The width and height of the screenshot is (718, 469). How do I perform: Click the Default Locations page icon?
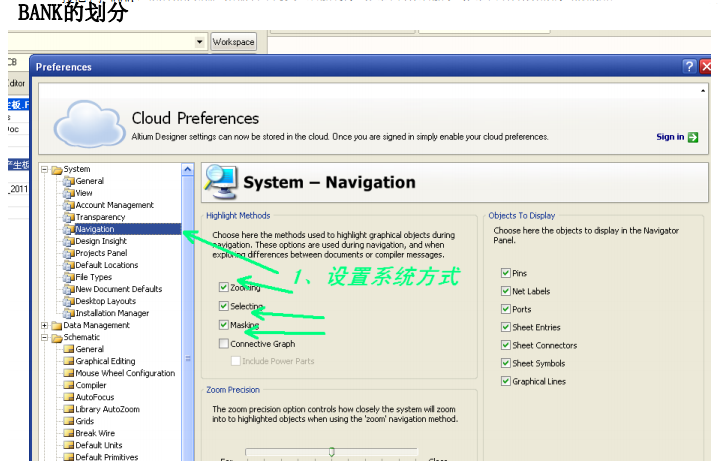click(x=69, y=265)
